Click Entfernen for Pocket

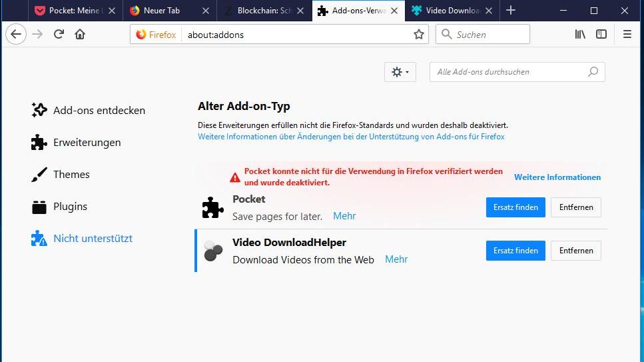tap(576, 207)
